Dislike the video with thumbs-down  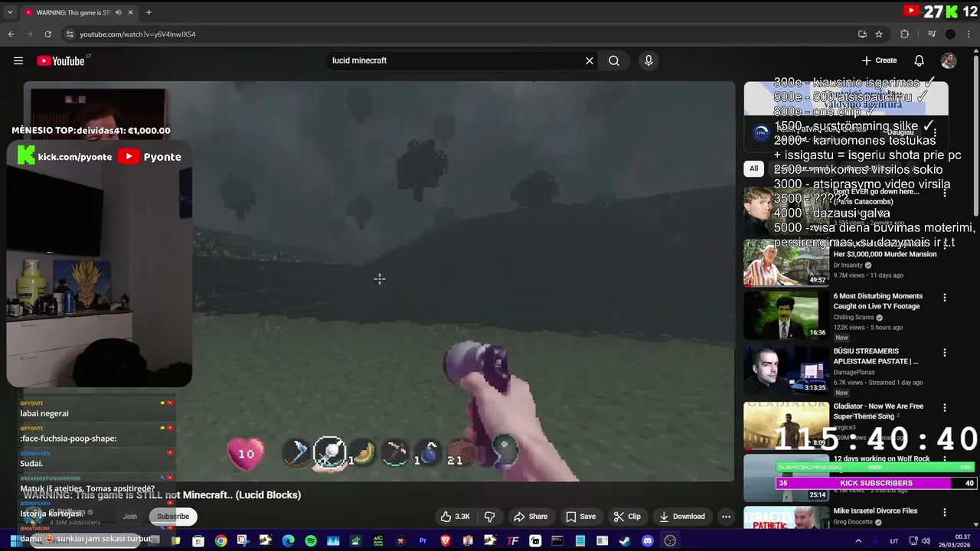coord(490,517)
